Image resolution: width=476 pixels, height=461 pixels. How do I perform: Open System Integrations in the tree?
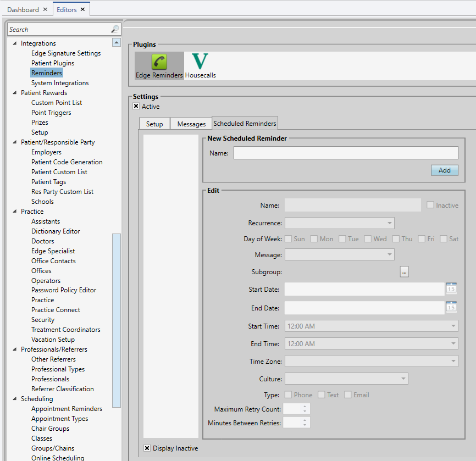(60, 83)
